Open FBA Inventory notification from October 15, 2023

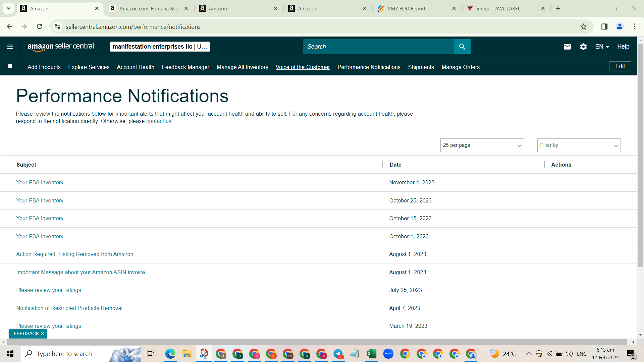[x=40, y=218]
